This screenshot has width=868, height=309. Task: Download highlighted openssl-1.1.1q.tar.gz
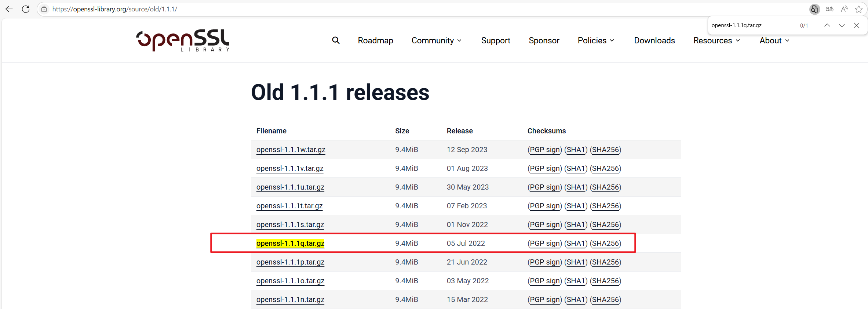[x=290, y=243]
